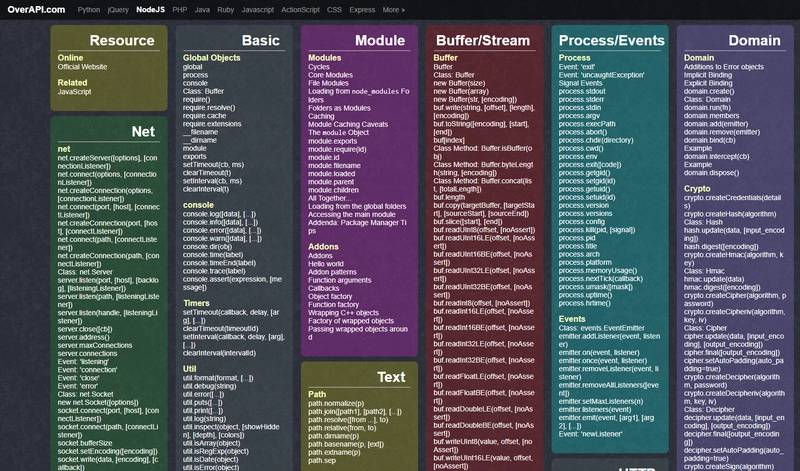
Task: Open the JavaScript link under Related
Action: 74,92
